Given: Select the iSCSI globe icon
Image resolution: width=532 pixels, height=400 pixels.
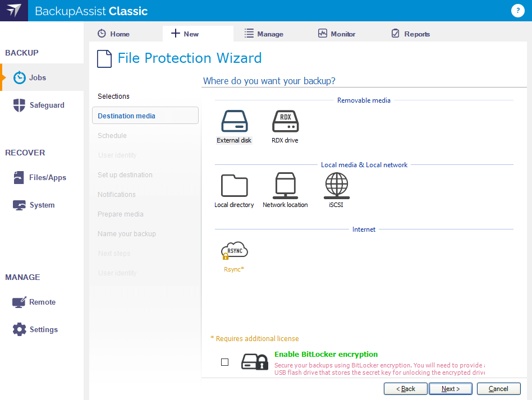Looking at the screenshot, I should coord(337,185).
